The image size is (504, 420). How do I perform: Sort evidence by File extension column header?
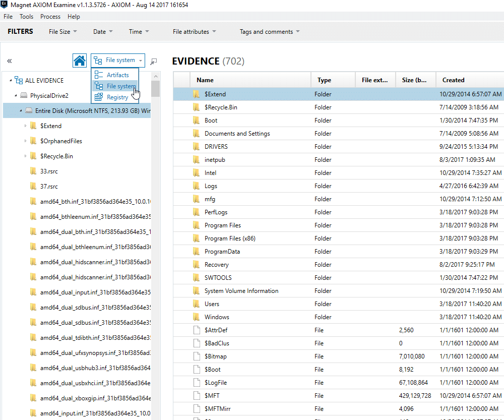pos(375,80)
